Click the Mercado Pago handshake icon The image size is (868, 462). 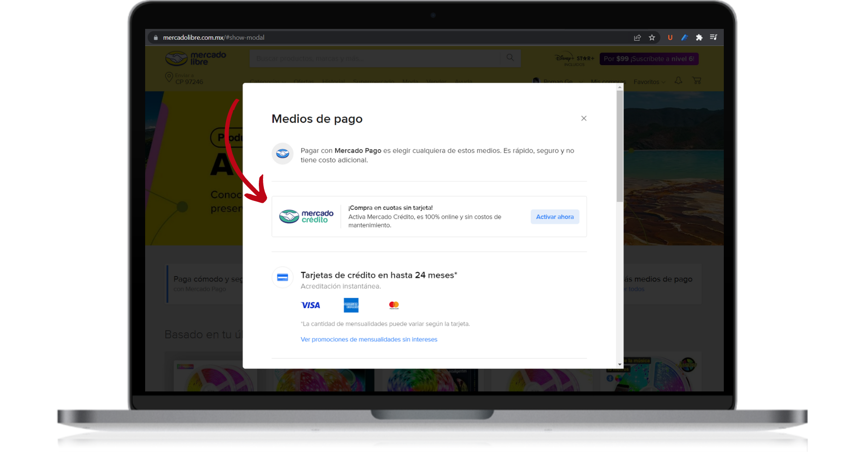(282, 154)
